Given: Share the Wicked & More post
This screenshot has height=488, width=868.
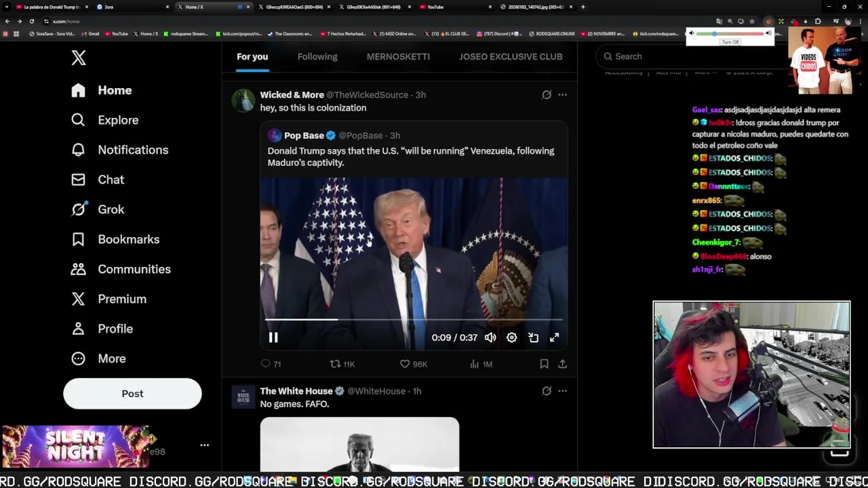Looking at the screenshot, I should coord(562,364).
